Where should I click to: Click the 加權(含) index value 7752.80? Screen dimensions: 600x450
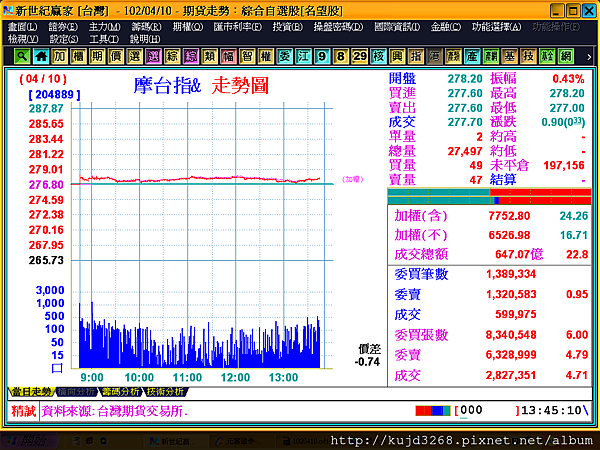click(509, 216)
